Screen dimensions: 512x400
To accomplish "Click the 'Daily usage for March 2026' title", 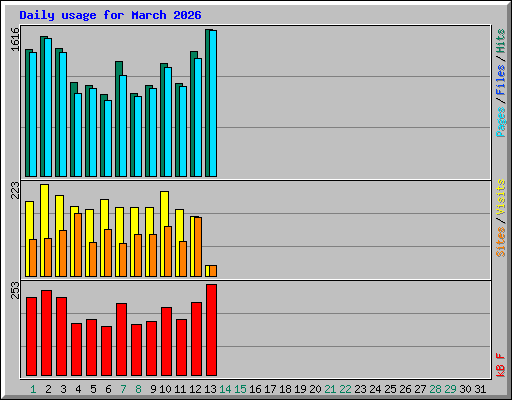I will 110,15.
